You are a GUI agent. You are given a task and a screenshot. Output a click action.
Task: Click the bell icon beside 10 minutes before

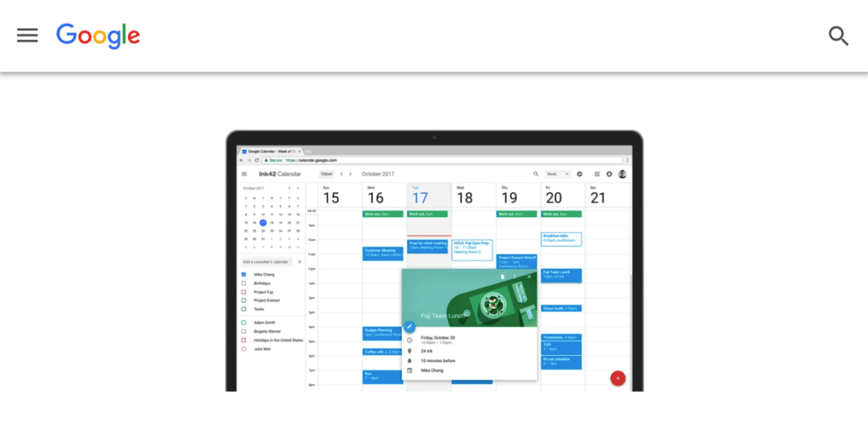pos(409,361)
